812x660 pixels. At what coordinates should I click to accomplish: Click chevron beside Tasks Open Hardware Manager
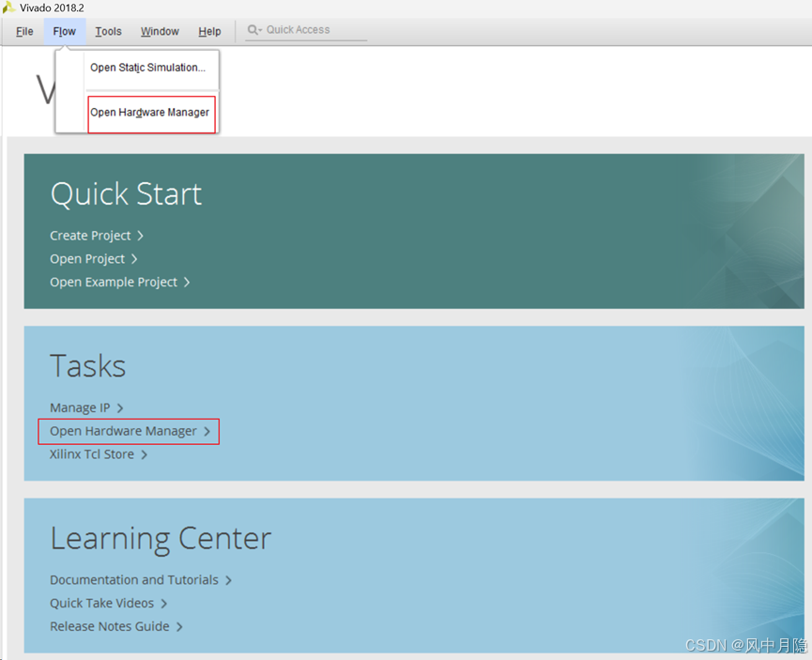[207, 432]
